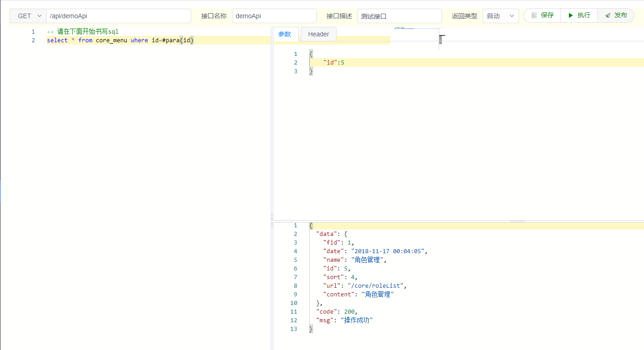Focus the /api/demoApi path input field
This screenshot has height=350, width=644.
point(119,16)
